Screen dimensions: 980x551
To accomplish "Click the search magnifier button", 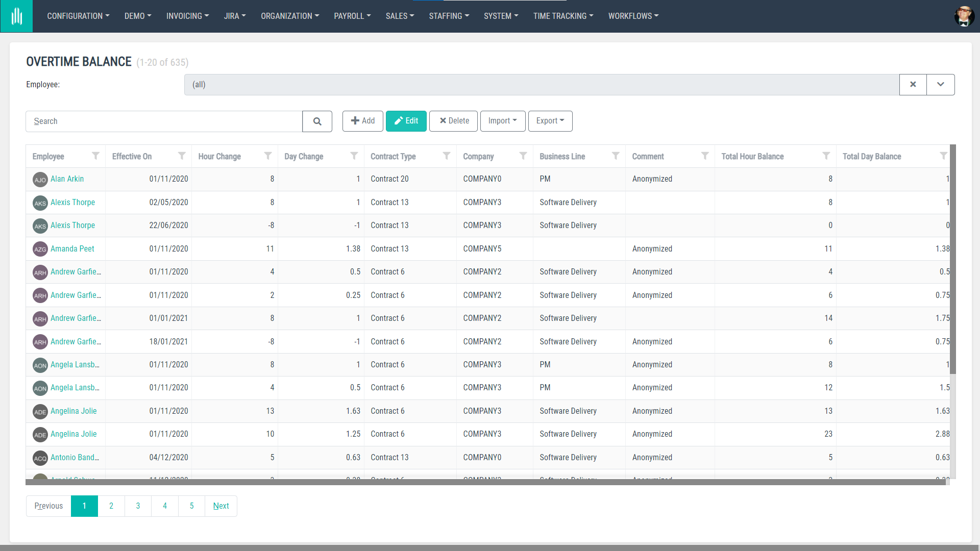I will click(x=317, y=121).
